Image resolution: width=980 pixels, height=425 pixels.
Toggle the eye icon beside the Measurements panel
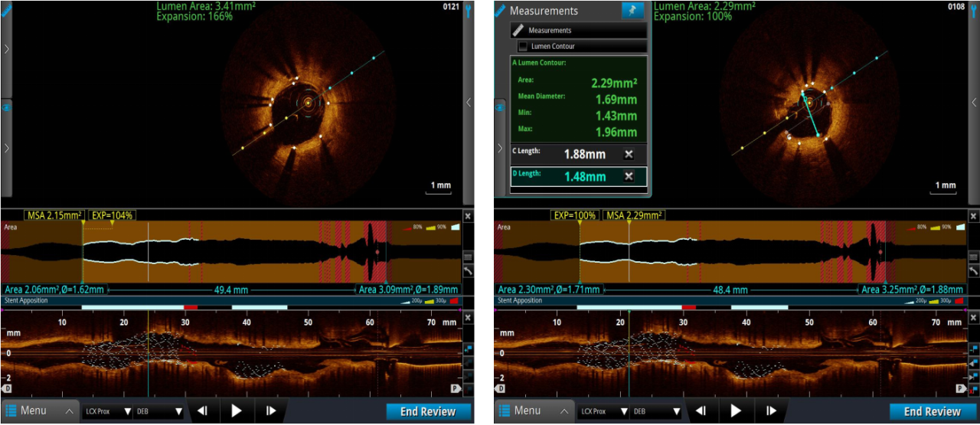click(499, 108)
